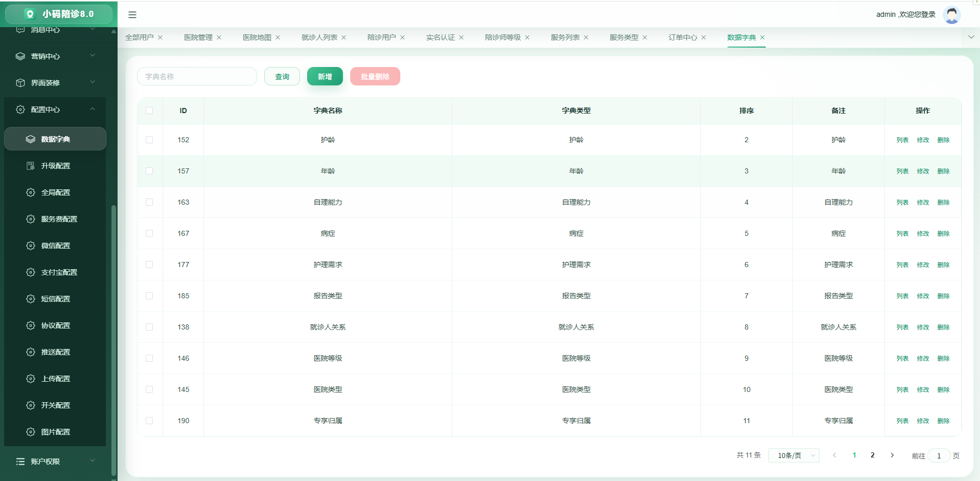Click the 界面装修 cube icon
Viewport: 980px width, 481px height.
pos(20,83)
